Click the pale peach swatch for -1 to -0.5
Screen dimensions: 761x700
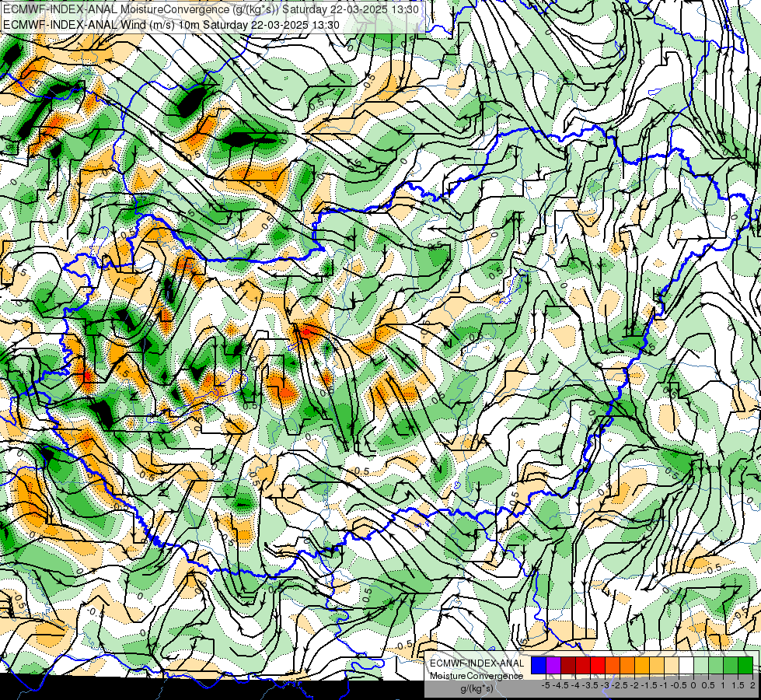pyautogui.click(x=672, y=666)
